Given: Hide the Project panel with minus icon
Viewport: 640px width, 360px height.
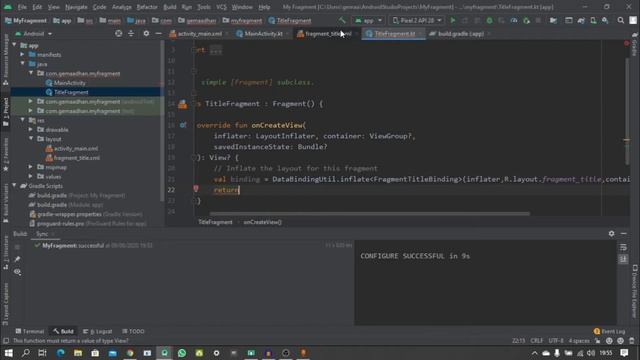Looking at the screenshot, I should click(158, 33).
